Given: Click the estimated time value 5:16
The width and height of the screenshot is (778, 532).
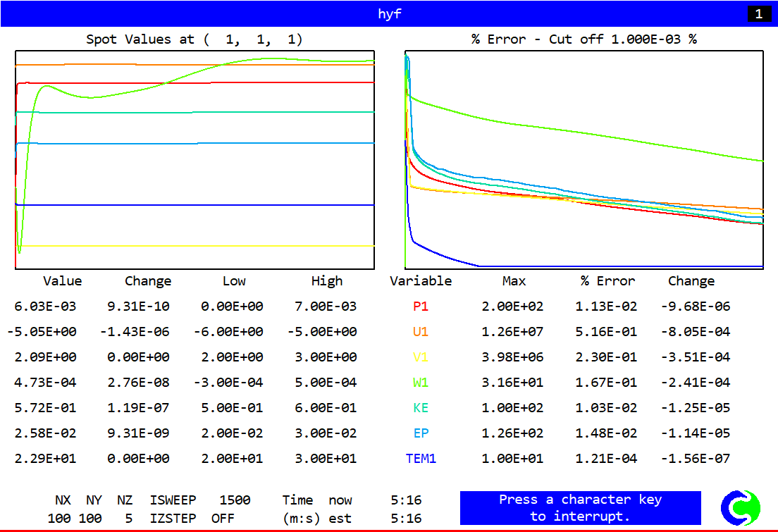Looking at the screenshot, I should [x=406, y=519].
